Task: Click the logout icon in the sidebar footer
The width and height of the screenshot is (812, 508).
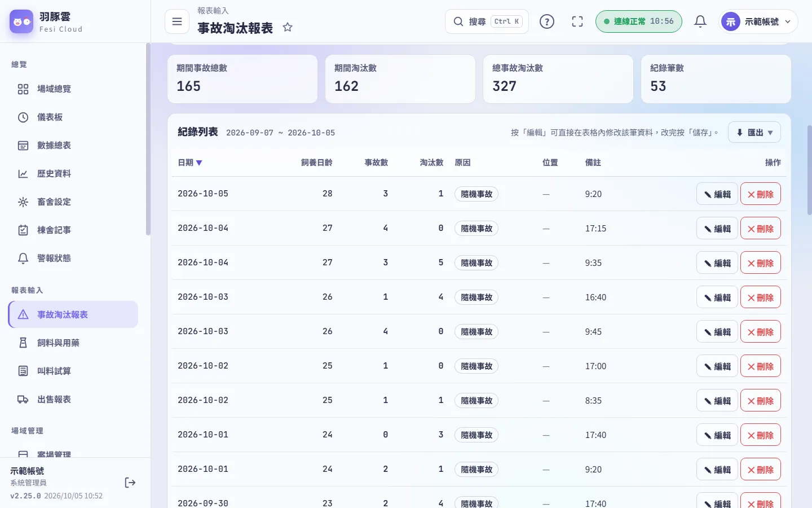Action: 130,483
